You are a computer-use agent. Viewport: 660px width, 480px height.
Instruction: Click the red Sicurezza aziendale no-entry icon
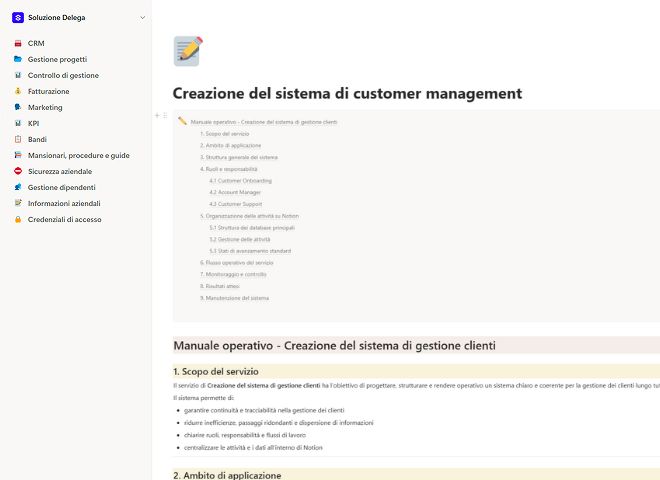(18, 171)
